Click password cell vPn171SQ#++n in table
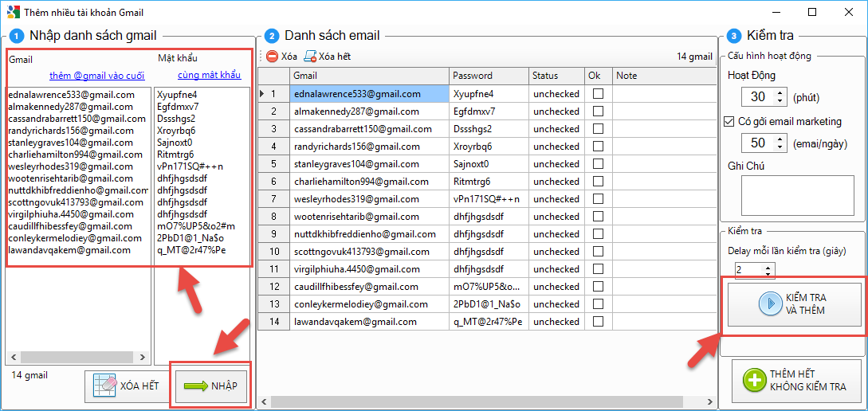The height and width of the screenshot is (411, 868). coord(489,199)
